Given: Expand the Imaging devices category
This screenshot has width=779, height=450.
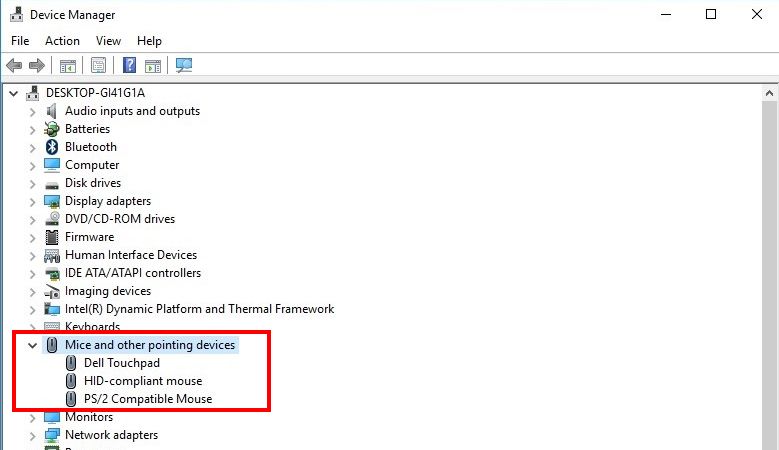Looking at the screenshot, I should click(32, 292).
